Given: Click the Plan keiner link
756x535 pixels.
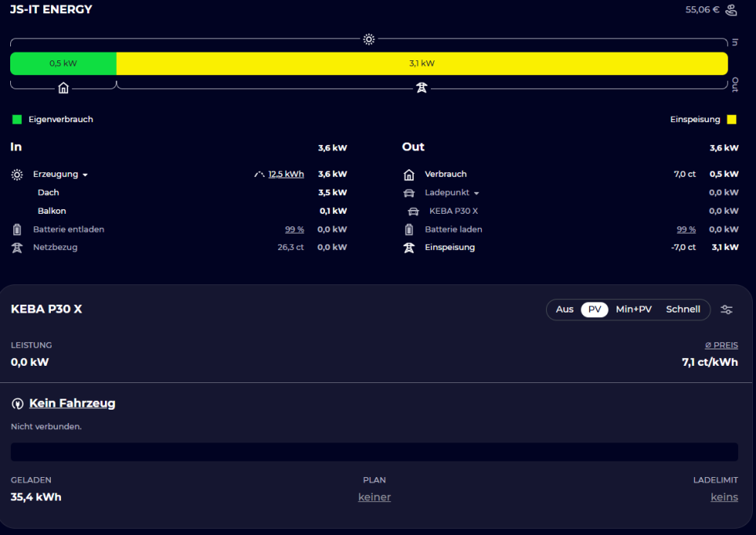Looking at the screenshot, I should pos(374,497).
